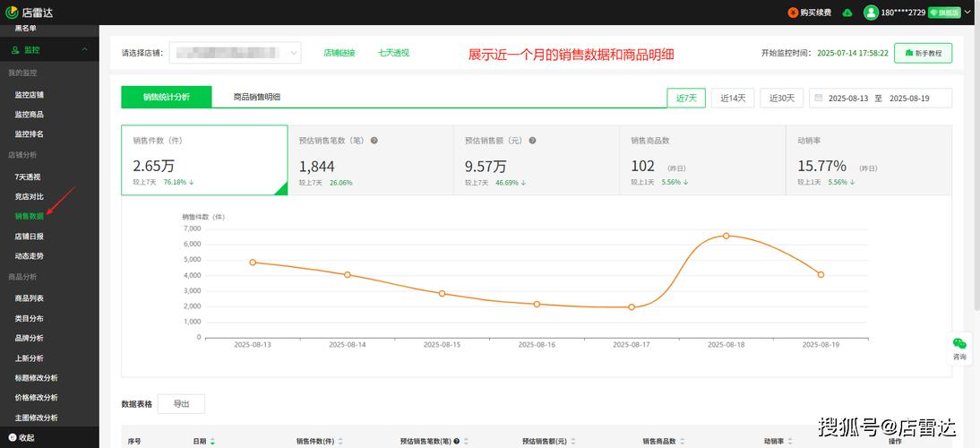Click chart data point for 2025-08-19
This screenshot has height=448, width=980.
[821, 275]
